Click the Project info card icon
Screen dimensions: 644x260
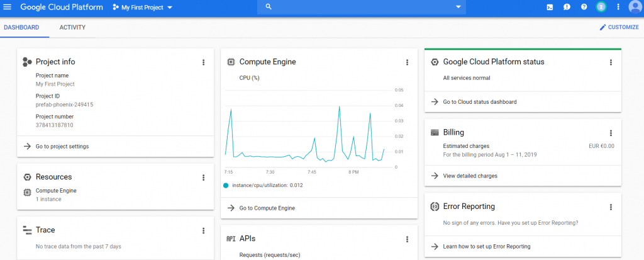coord(27,62)
